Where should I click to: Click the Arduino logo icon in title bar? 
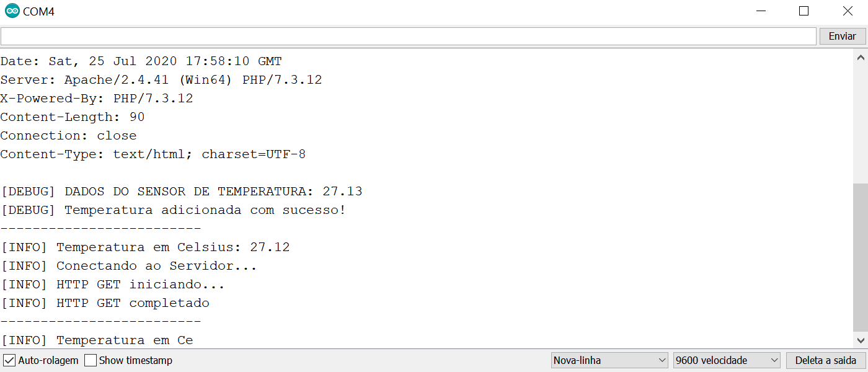12,11
